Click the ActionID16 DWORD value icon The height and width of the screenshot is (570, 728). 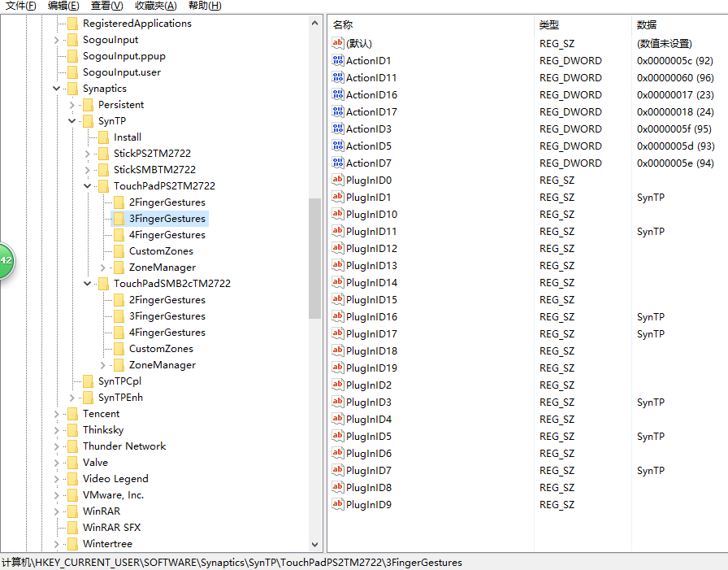tap(337, 95)
